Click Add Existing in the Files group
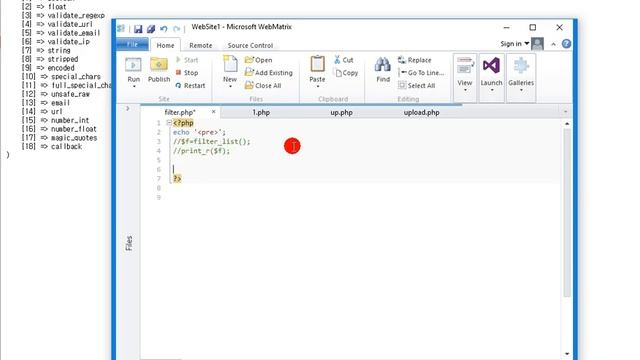 269,73
